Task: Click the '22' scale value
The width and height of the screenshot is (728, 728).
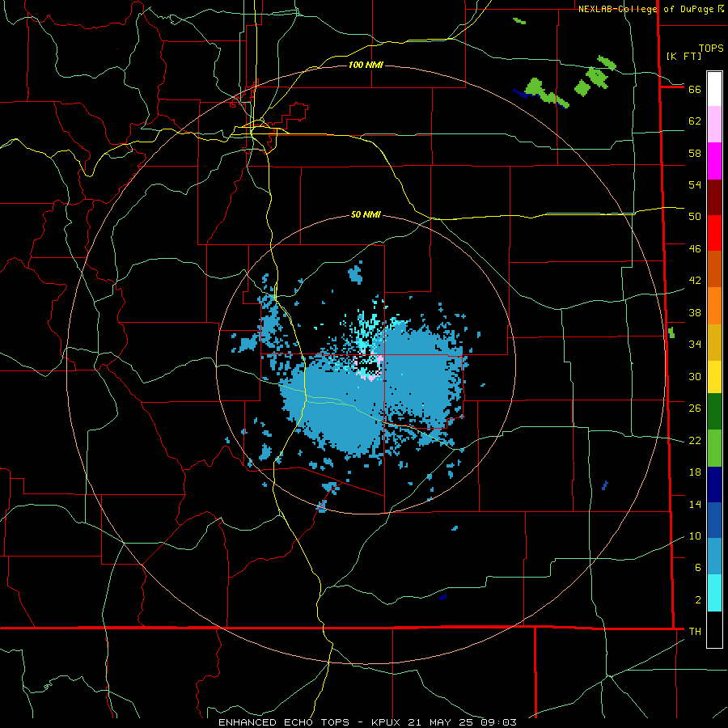Action: coord(695,441)
